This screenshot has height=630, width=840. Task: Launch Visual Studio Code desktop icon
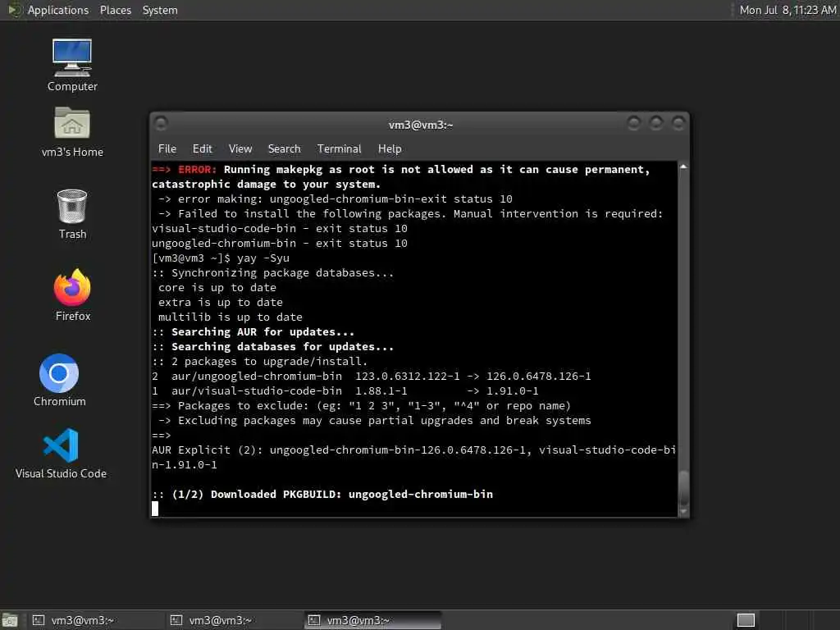61,453
